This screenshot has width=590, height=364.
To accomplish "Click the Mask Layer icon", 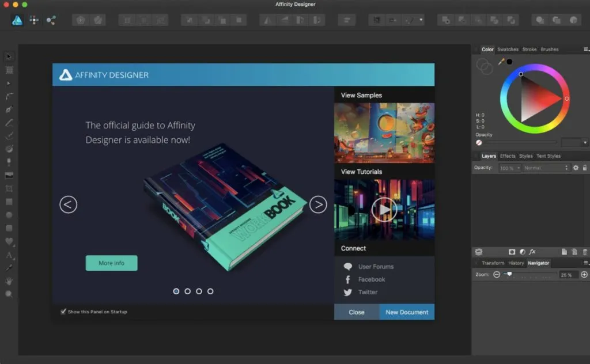I will coord(512,252).
